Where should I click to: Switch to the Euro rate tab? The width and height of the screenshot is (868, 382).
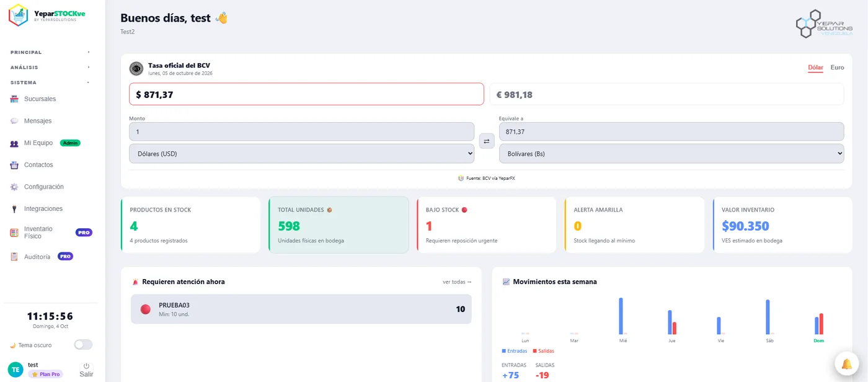pos(837,68)
